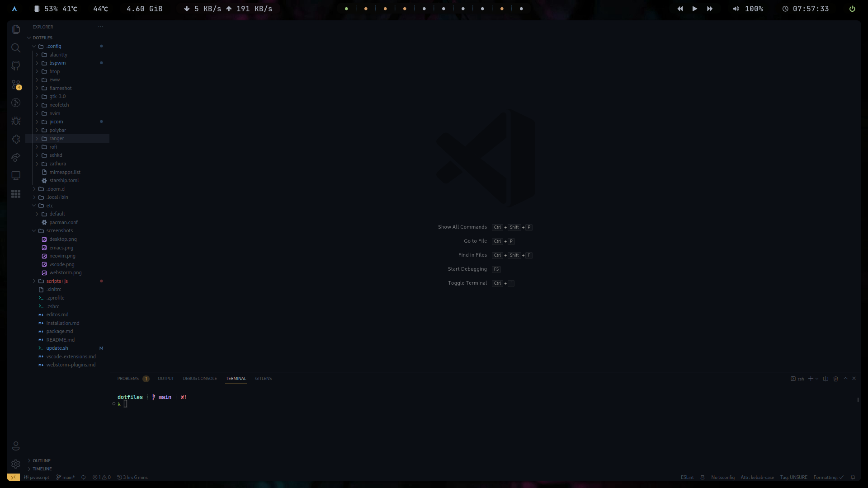The width and height of the screenshot is (868, 488).
Task: Click the ESLint status bar item
Action: click(x=687, y=477)
